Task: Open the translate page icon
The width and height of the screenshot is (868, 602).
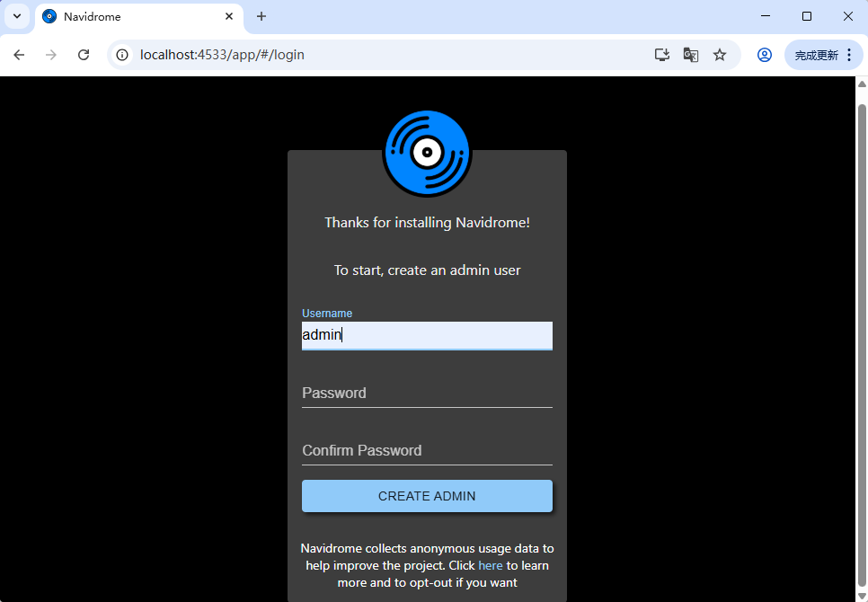Action: point(690,55)
